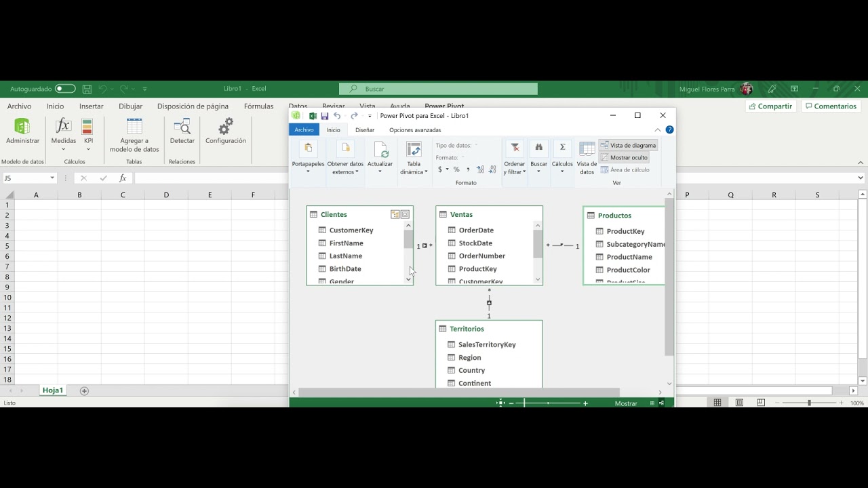This screenshot has width=868, height=488.
Task: Open the Medidas menu in Excel ribbon
Action: (63, 134)
